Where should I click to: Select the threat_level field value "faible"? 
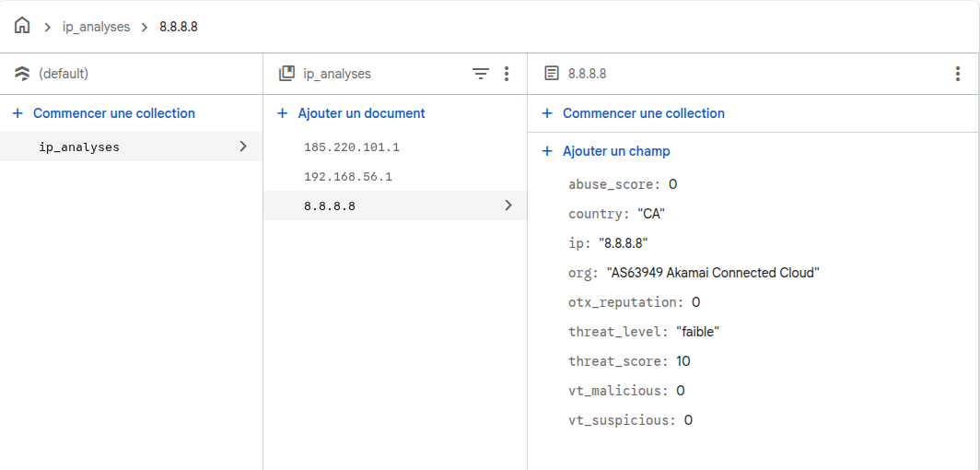coord(696,332)
